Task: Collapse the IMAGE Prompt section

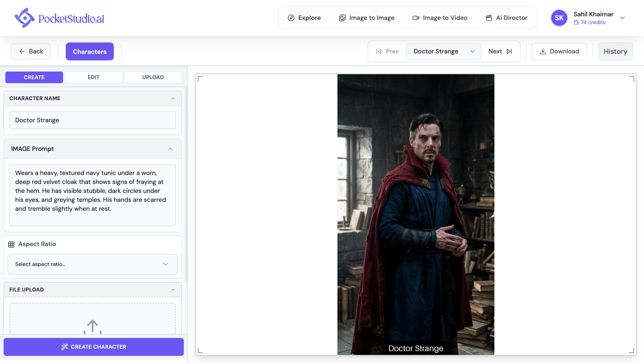Action: coord(170,149)
